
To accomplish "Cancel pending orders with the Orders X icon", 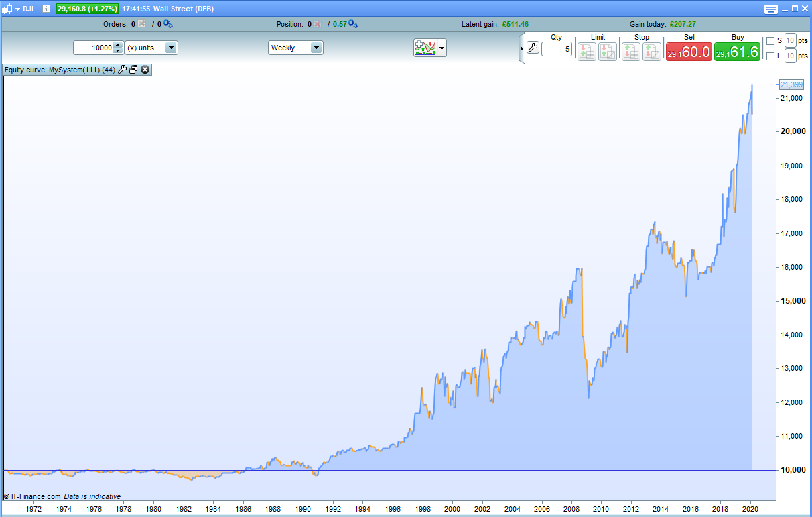I will point(141,24).
